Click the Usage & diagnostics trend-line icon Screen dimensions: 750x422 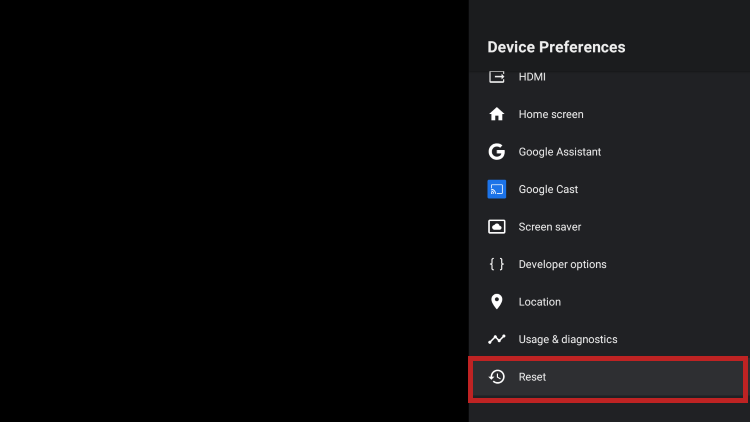click(x=496, y=339)
